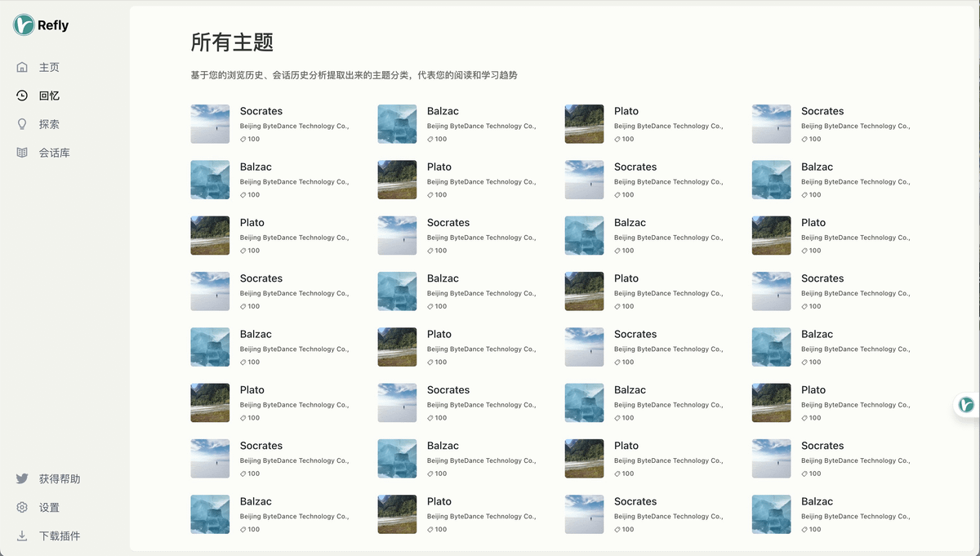980x556 pixels.
Task: Click the 获得帮助 link text
Action: coord(60,478)
